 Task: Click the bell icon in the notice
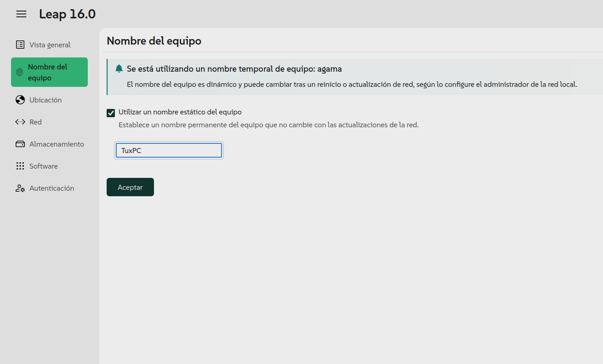(119, 68)
